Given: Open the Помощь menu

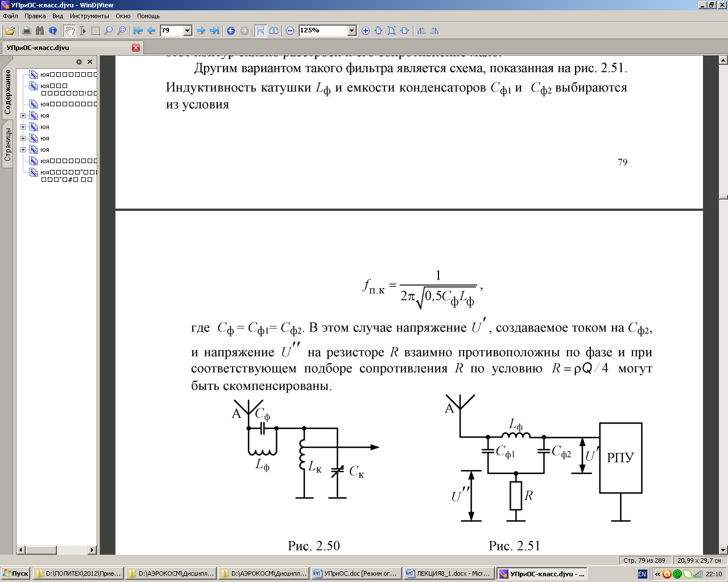Looking at the screenshot, I should [148, 16].
